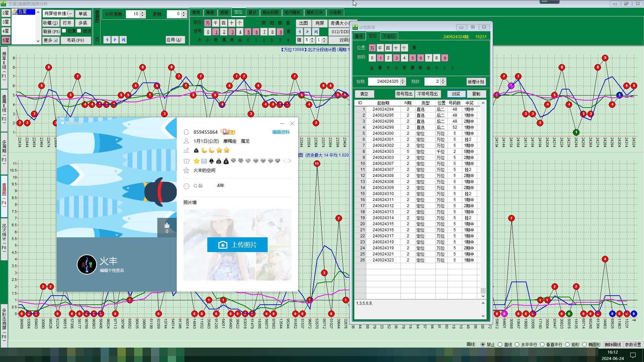The width and height of the screenshot is (644, 362).
Task: Increase the 分段周期 spinner value
Action: pyautogui.click(x=143, y=12)
